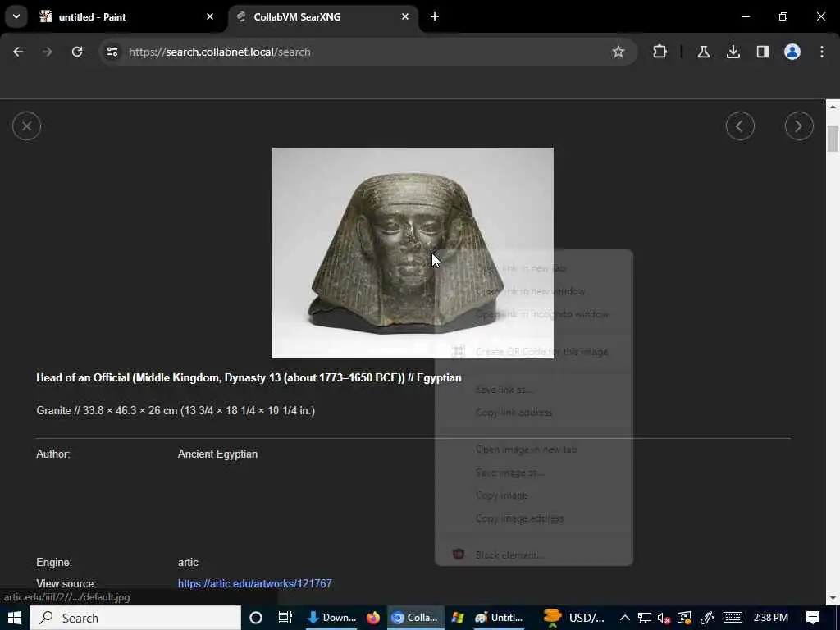Open the notification center icon
The height and width of the screenshot is (630, 840).
(x=813, y=618)
